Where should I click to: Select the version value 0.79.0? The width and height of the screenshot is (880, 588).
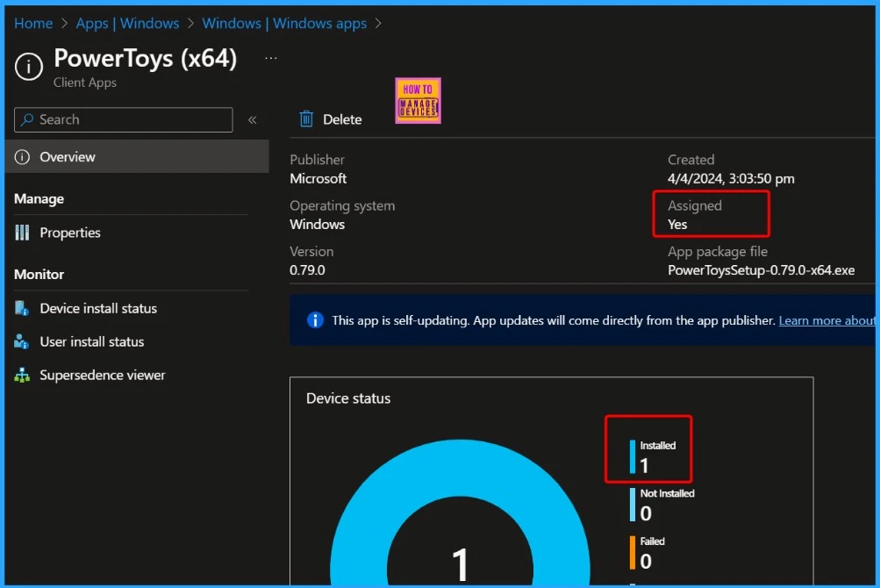click(308, 270)
